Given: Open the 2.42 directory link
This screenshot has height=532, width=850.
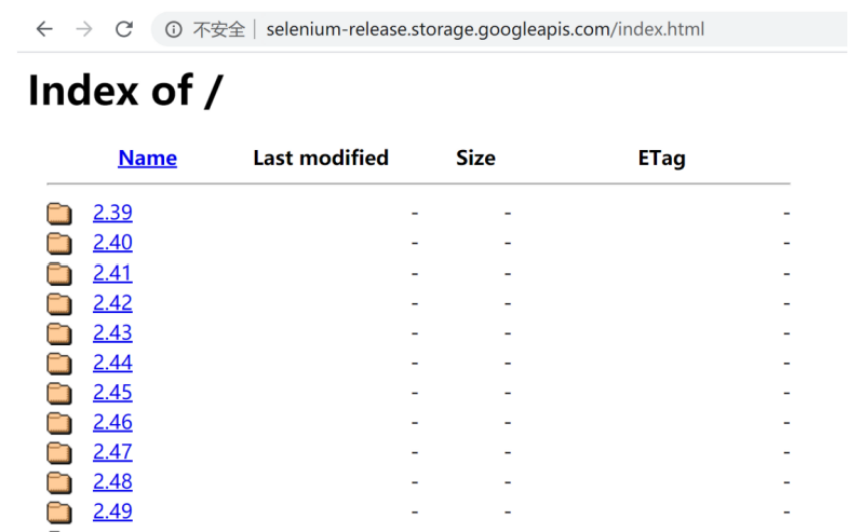Looking at the screenshot, I should [x=112, y=303].
